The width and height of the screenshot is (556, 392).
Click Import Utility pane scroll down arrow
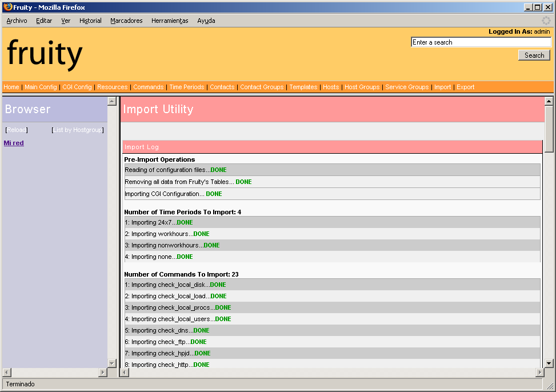click(x=549, y=363)
